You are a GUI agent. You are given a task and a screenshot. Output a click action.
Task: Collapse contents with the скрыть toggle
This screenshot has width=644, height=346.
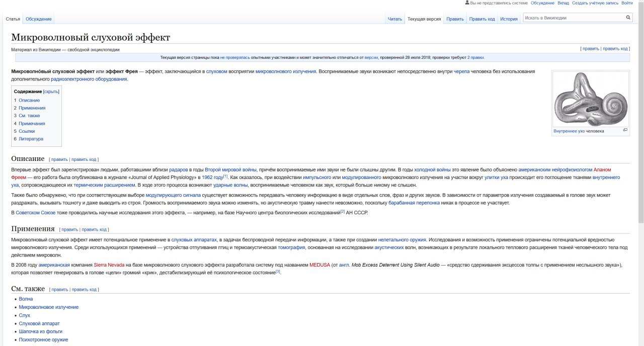pyautogui.click(x=51, y=92)
